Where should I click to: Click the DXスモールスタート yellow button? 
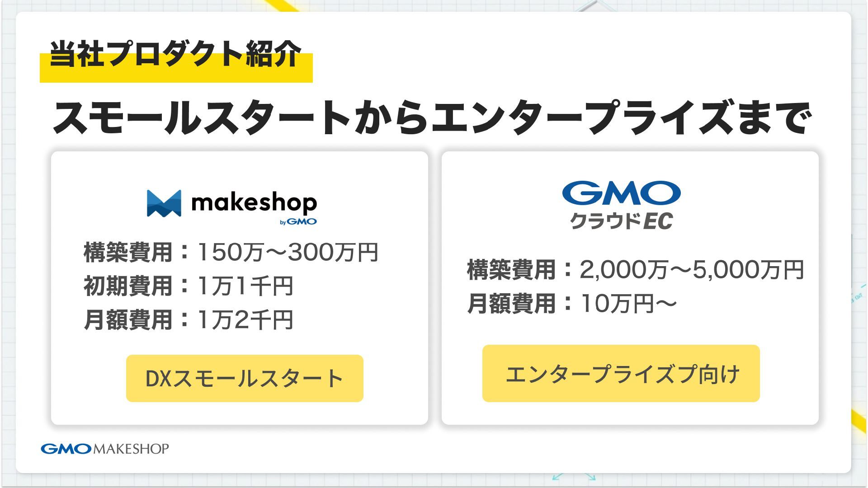coord(245,379)
